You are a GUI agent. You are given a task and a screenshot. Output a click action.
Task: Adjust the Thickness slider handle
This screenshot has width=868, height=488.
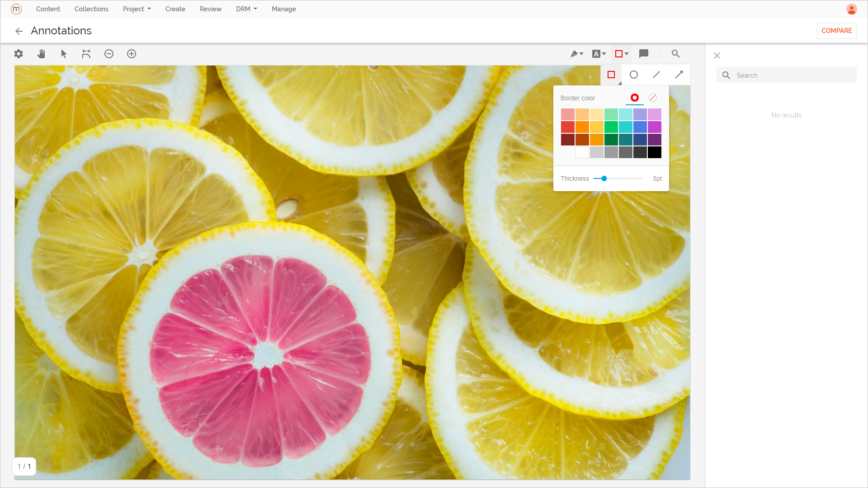click(x=604, y=178)
